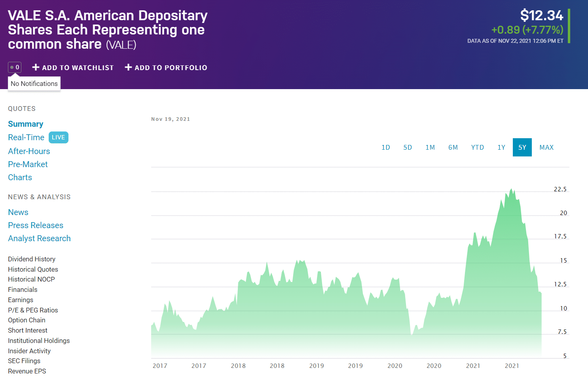Open Historical NOCP page
This screenshot has width=588, height=379.
tap(31, 279)
